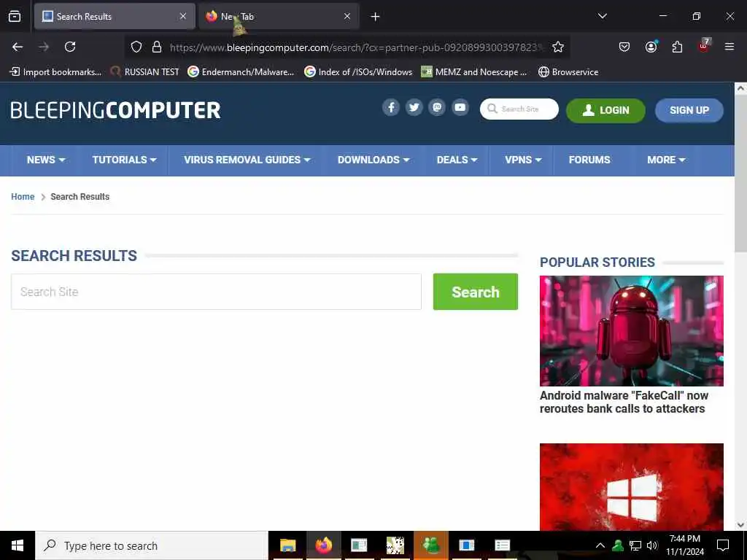Open BleepingComputer Mastodon icon

[x=437, y=108]
